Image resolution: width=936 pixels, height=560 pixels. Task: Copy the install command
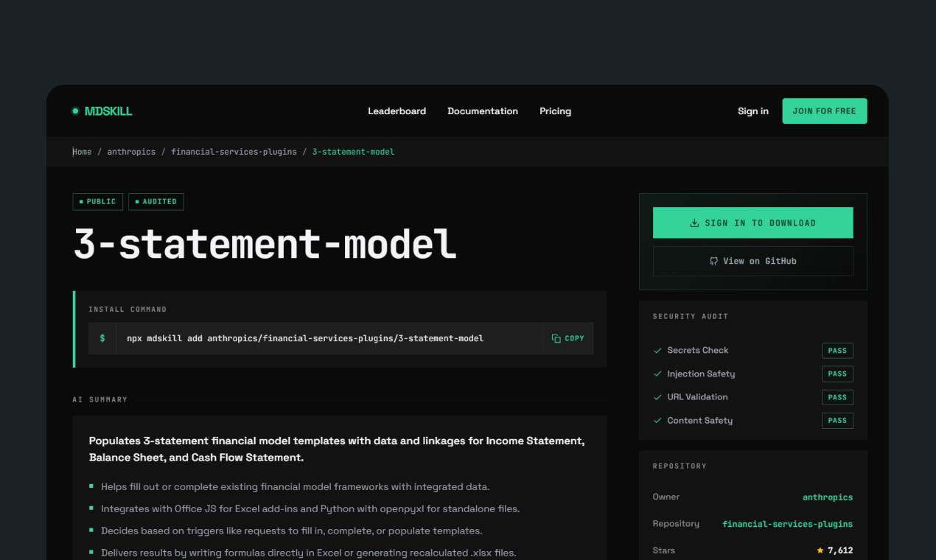(x=568, y=338)
